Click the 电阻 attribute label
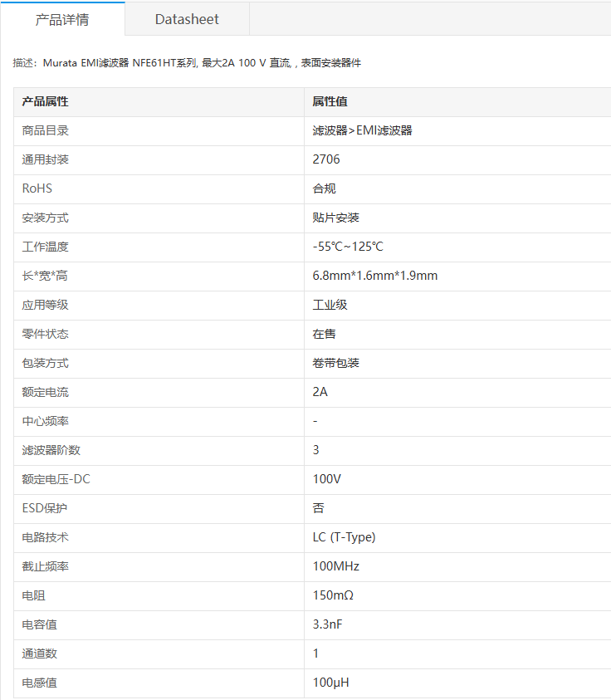Viewport: 611px width, 700px height. [x=33, y=595]
